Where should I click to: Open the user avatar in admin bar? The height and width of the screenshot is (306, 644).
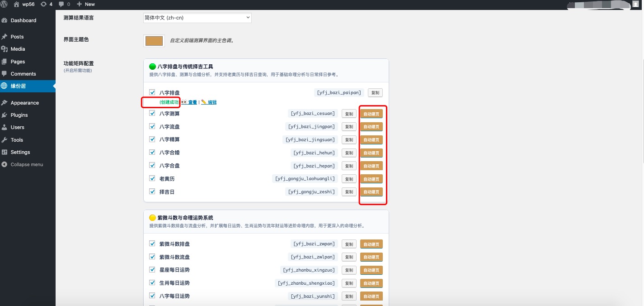tap(635, 4)
